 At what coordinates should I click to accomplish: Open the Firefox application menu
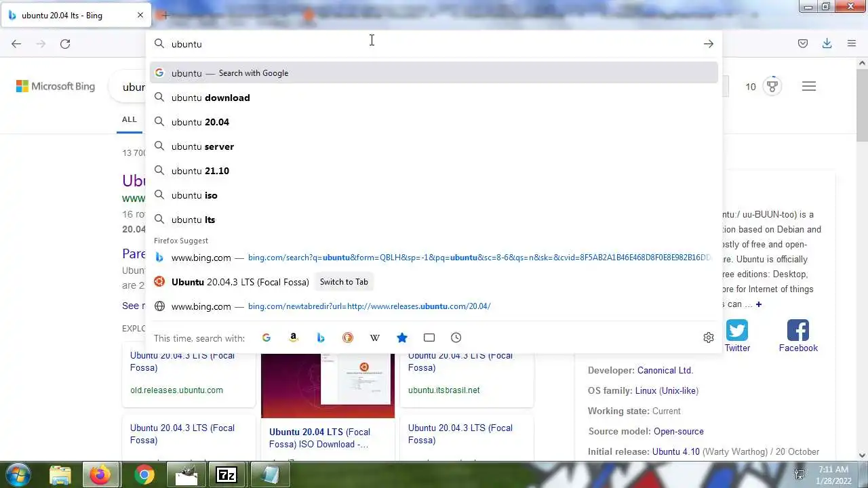852,43
